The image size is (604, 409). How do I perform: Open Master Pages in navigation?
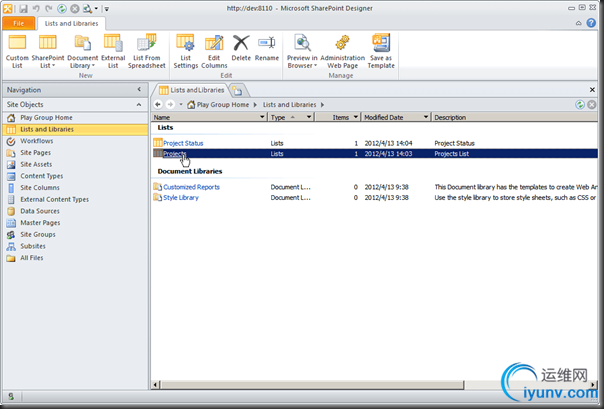[75, 223]
